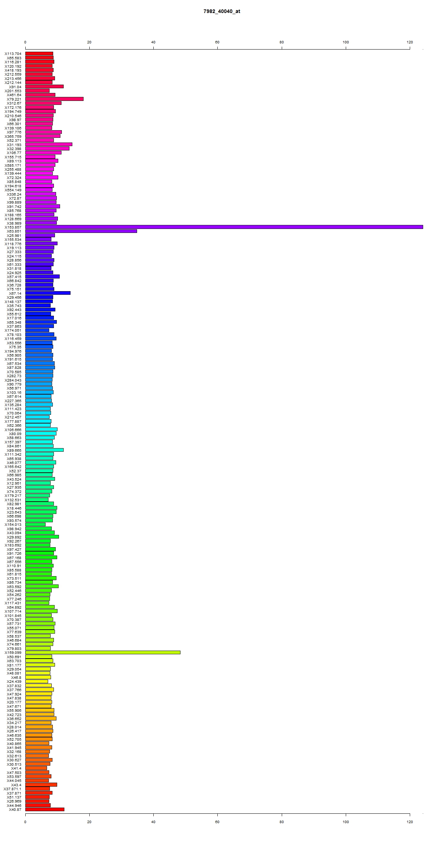This screenshot has height=868, width=434.
Task: Select the row label X118.776
Action: (x=13, y=244)
